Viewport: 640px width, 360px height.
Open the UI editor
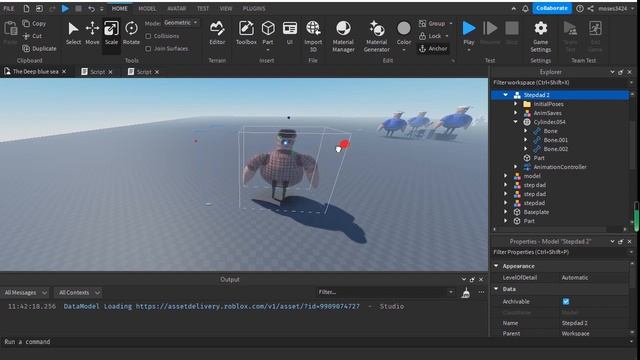pos(289,33)
